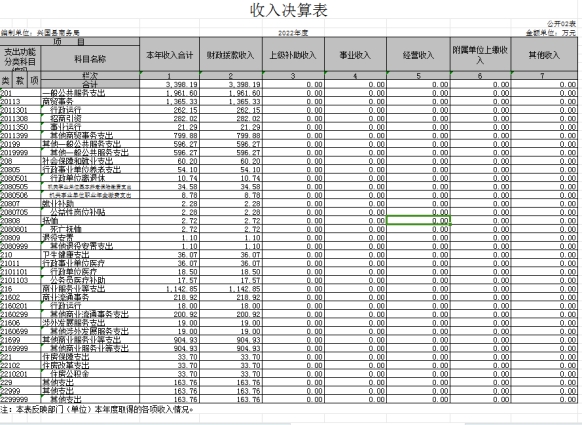Select the 商贸事务 row name cell
The image size is (582, 425).
pyautogui.click(x=90, y=101)
